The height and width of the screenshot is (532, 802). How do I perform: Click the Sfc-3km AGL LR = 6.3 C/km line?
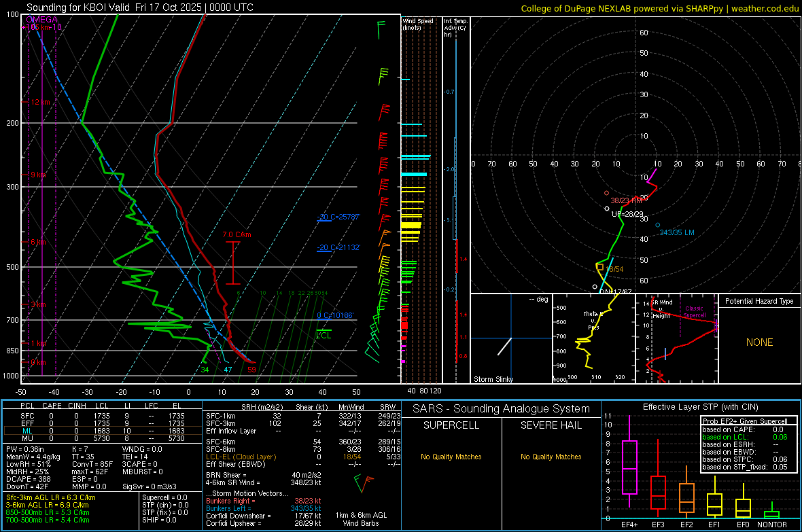(51, 497)
